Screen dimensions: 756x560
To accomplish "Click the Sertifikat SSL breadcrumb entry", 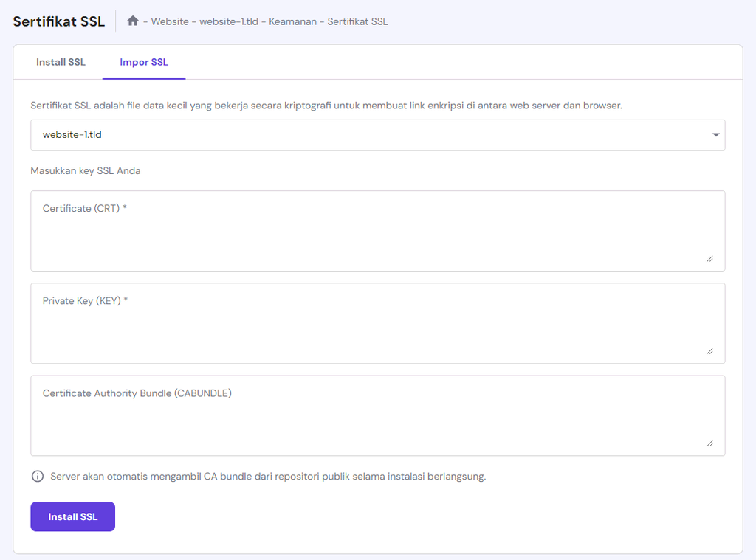I will pos(357,21).
